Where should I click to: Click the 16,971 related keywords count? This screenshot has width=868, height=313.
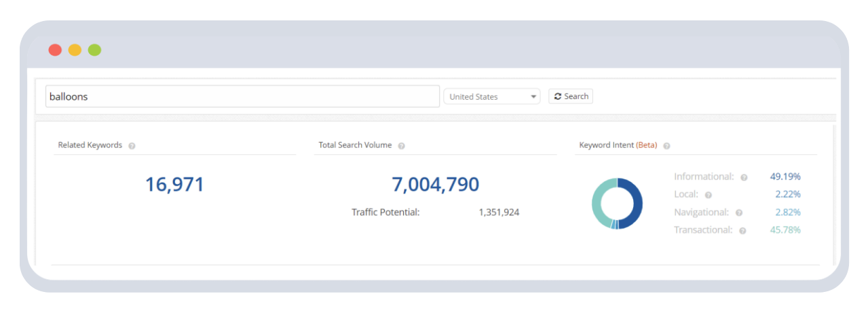click(174, 184)
